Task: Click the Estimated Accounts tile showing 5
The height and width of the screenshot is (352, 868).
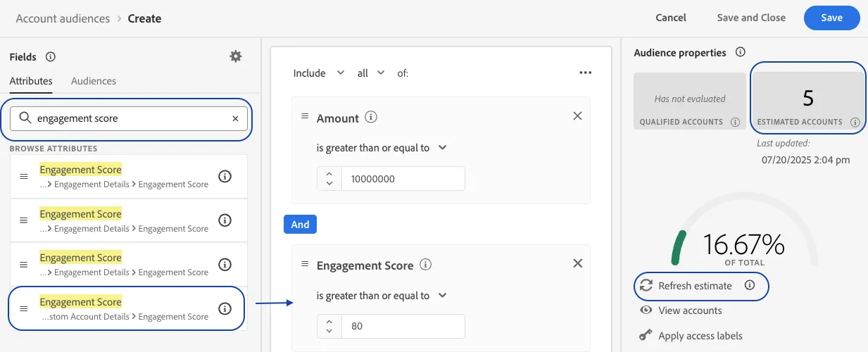Action: click(808, 101)
